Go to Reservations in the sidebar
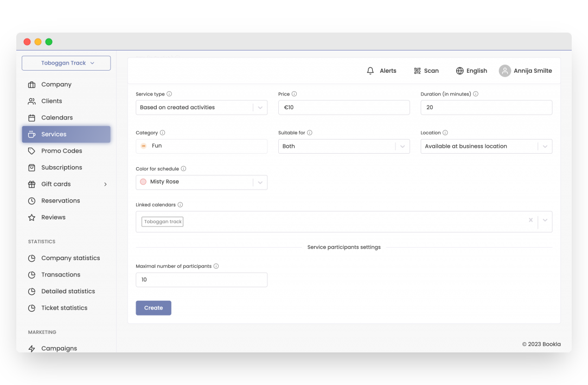The image size is (588, 385). (x=60, y=200)
